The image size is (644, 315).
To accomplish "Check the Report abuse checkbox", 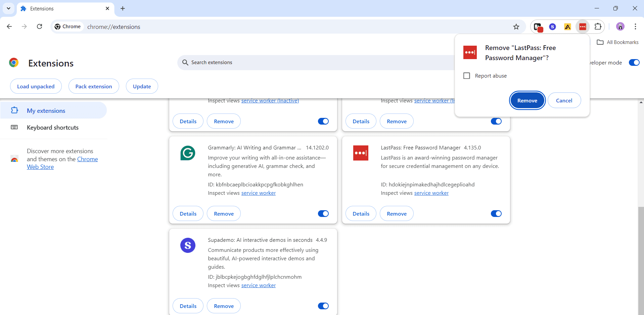I will click(467, 76).
